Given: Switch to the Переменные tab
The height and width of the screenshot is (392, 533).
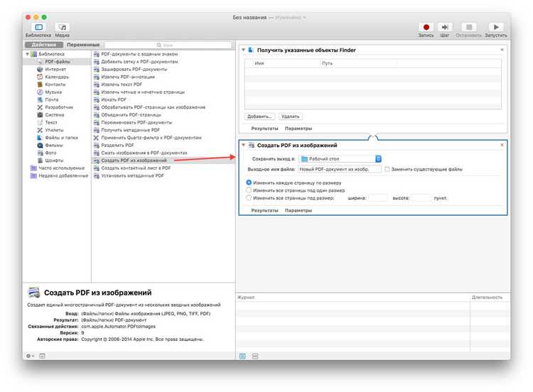Looking at the screenshot, I should click(83, 45).
